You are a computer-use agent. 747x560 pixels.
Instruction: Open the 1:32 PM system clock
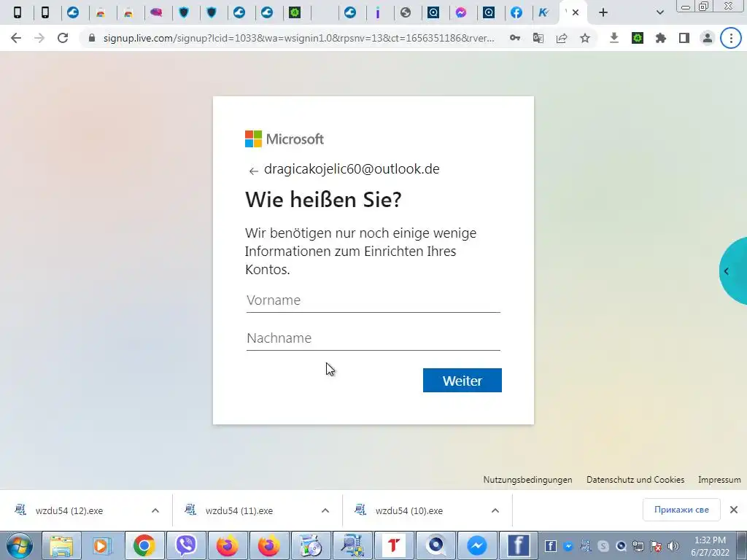(710, 546)
